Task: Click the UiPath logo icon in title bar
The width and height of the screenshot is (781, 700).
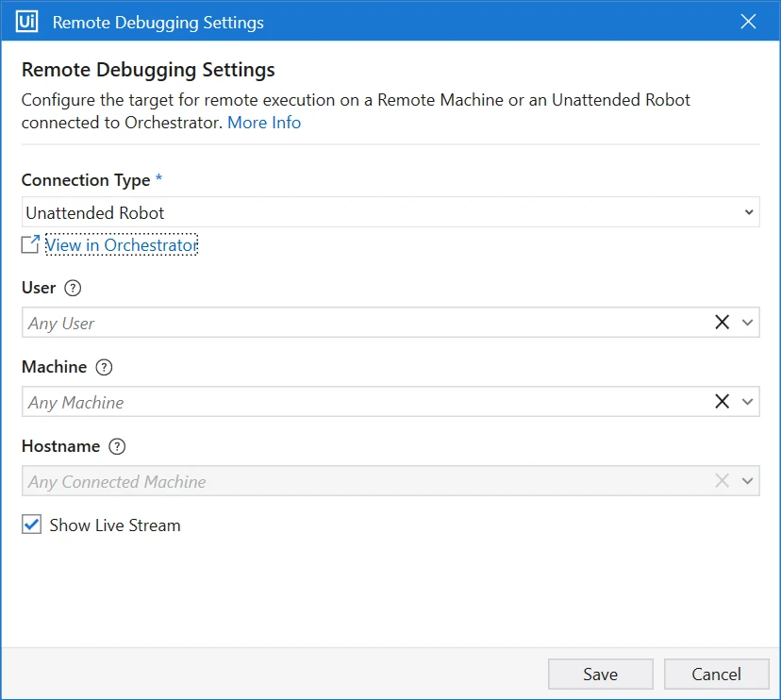Action: click(x=26, y=22)
